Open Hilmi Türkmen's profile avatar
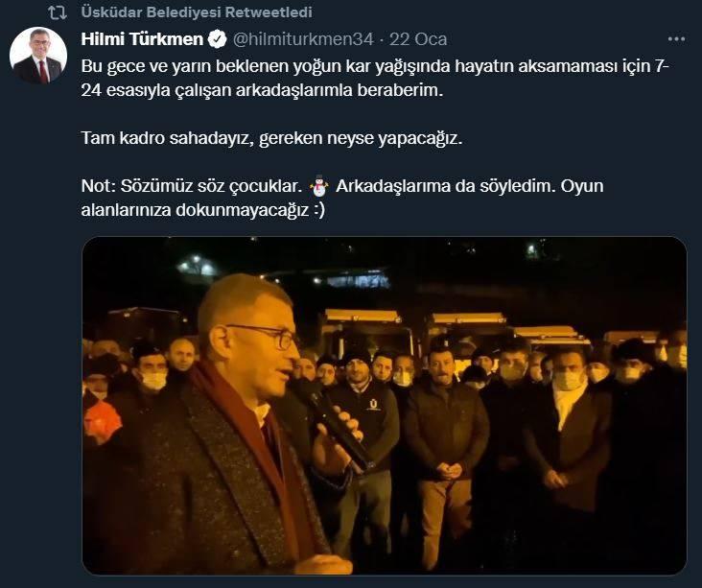This screenshot has height=588, width=702. point(38,56)
